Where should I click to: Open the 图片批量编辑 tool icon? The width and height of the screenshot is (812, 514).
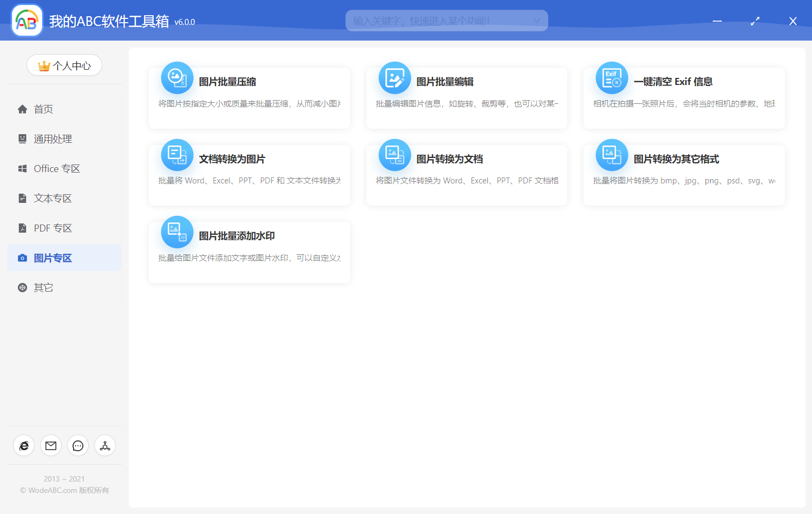tap(395, 78)
